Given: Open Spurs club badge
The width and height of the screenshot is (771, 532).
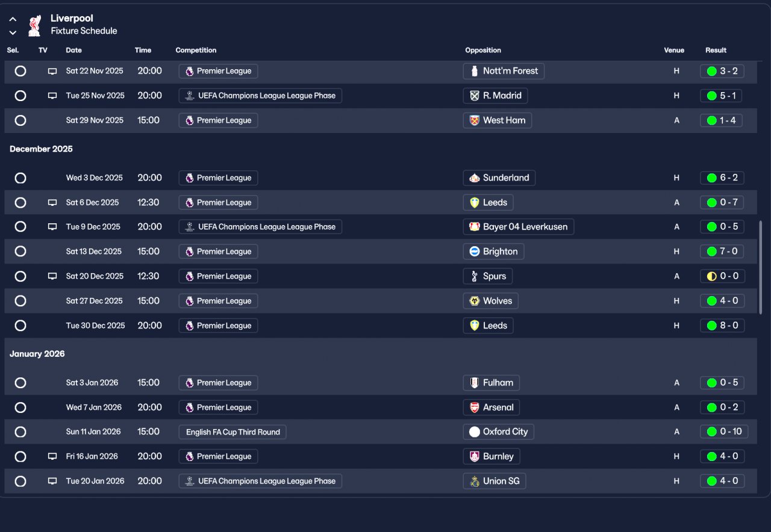Looking at the screenshot, I should coord(475,276).
